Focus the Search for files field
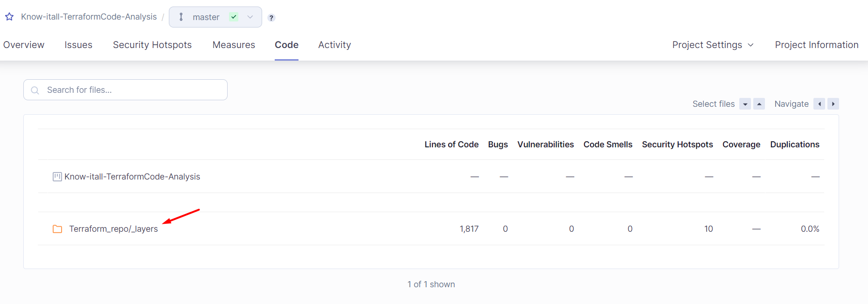The width and height of the screenshot is (868, 304). tap(125, 90)
